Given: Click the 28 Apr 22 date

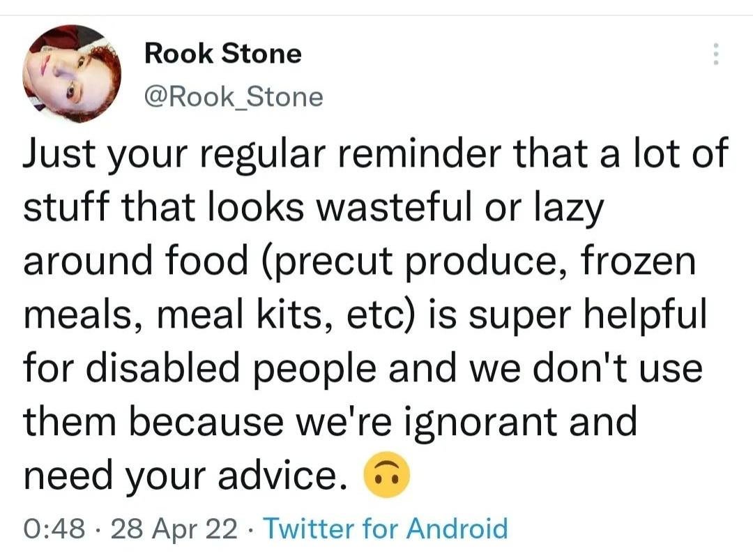Looking at the screenshot, I should click(174, 529).
